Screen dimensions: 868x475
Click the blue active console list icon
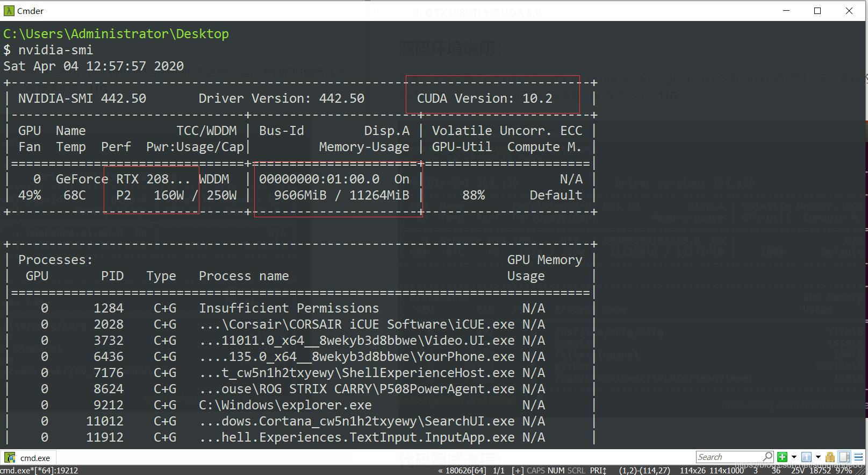806,457
